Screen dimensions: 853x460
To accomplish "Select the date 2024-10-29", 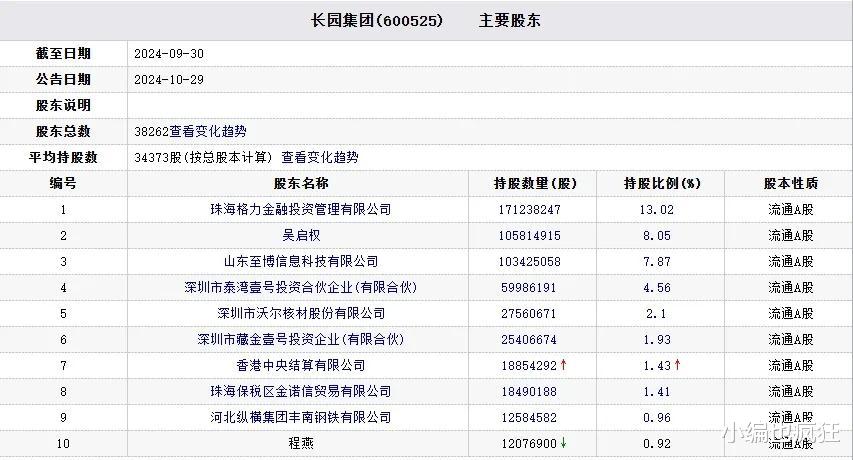I will pyautogui.click(x=169, y=80).
